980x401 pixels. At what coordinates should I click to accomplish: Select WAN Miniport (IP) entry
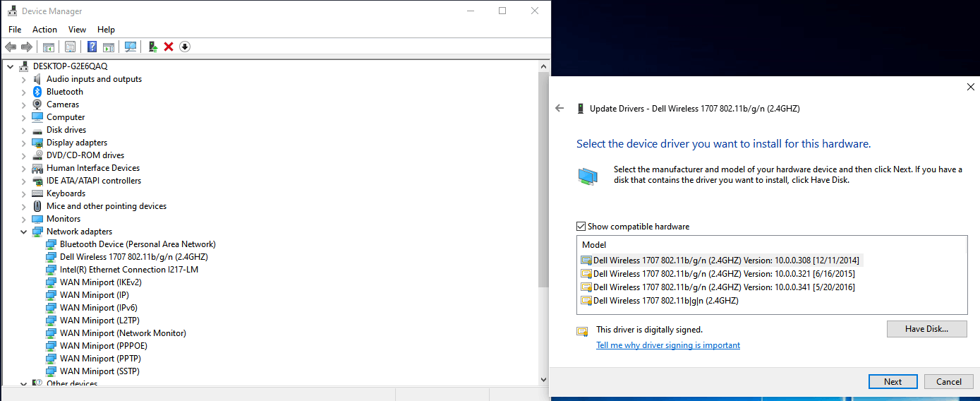tap(95, 295)
